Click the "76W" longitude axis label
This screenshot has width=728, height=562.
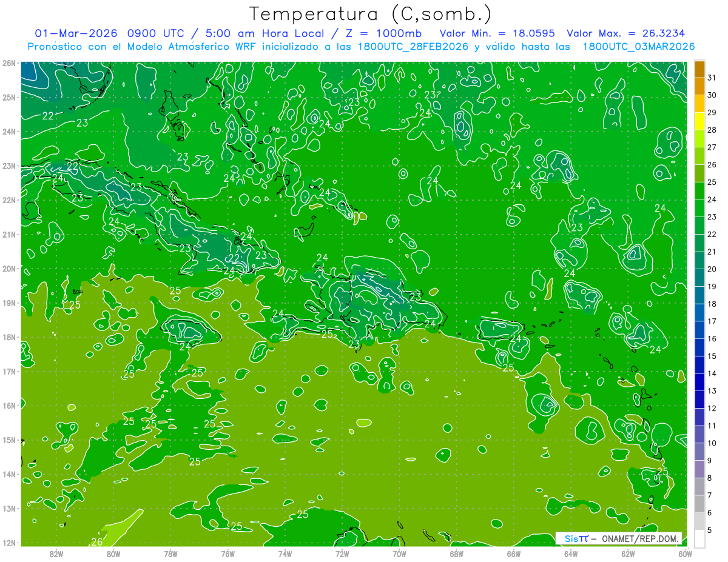coord(228,554)
